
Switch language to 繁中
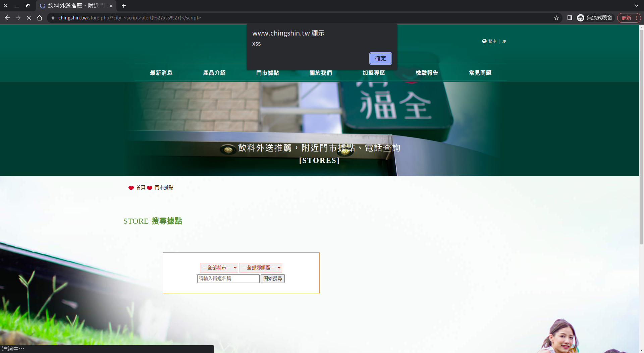[x=492, y=41]
